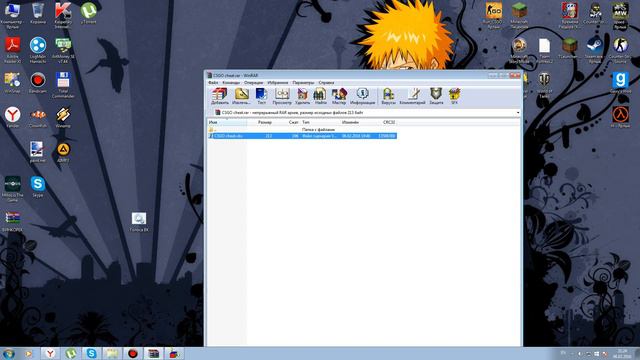Sort by the CRC32 column header

[389, 122]
